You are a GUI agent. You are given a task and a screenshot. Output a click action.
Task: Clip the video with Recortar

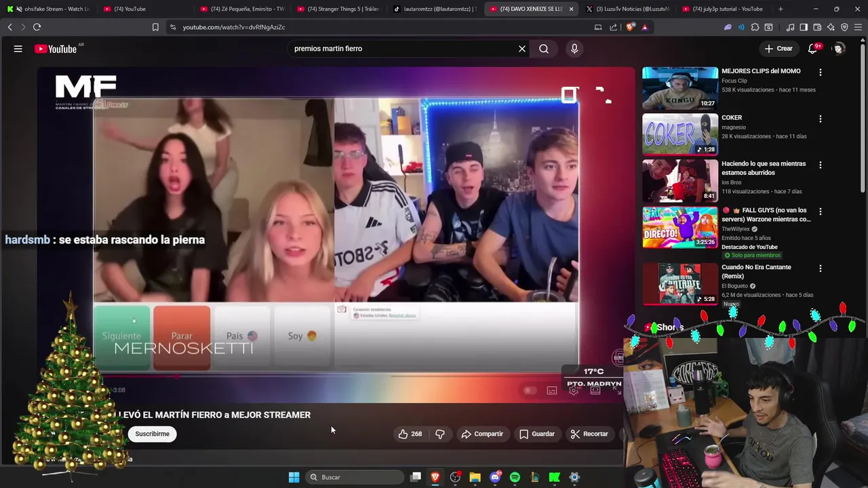click(x=589, y=434)
